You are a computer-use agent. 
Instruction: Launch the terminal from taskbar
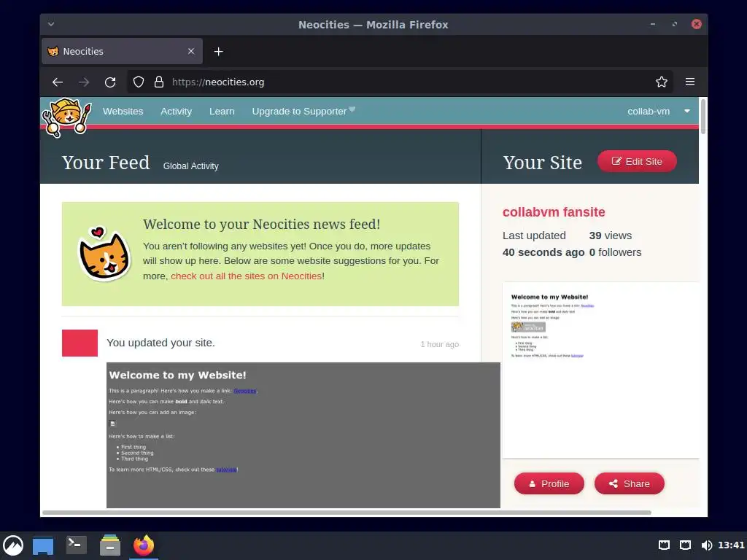coord(76,545)
